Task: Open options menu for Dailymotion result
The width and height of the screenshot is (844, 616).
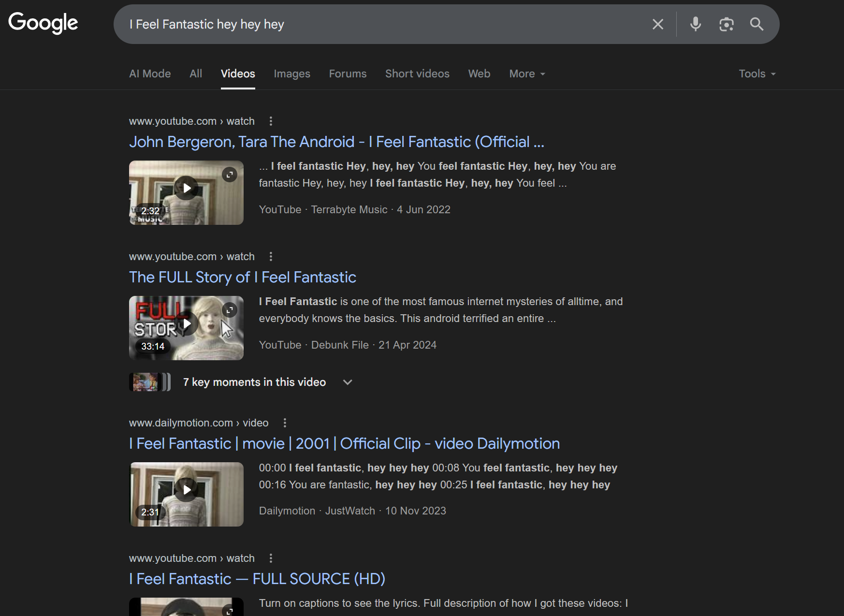Action: [x=285, y=423]
